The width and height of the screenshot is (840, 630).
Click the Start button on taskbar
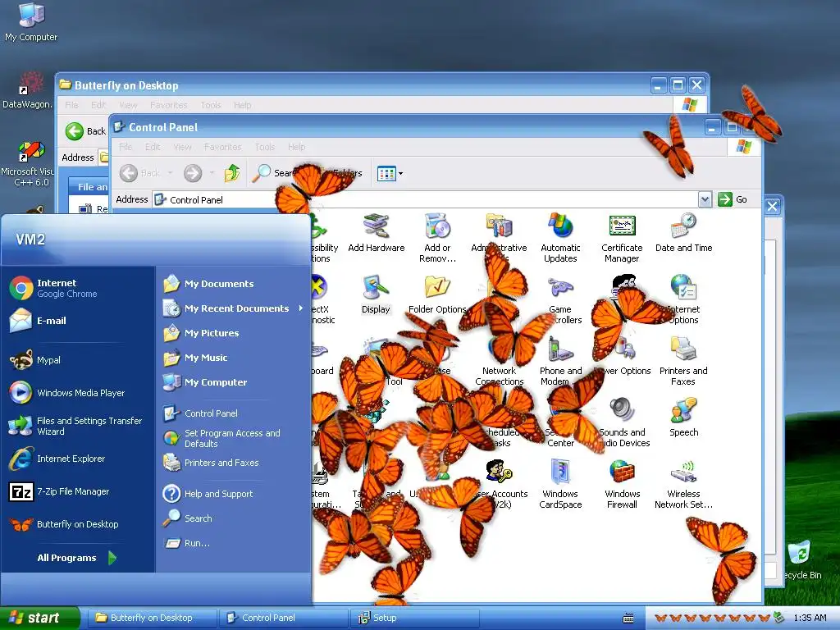(39, 618)
